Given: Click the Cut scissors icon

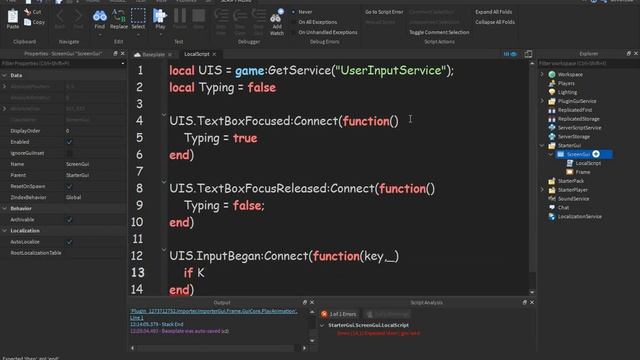Looking at the screenshot, I should 27,12.
